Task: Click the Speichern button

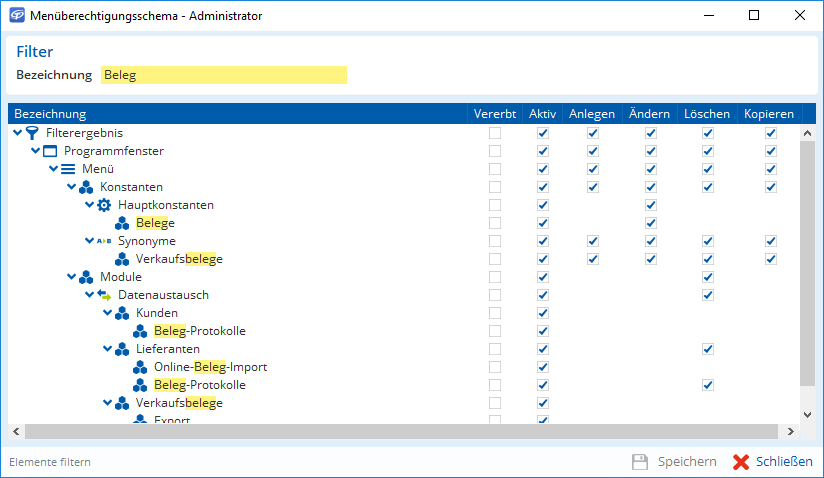Action: click(x=675, y=462)
